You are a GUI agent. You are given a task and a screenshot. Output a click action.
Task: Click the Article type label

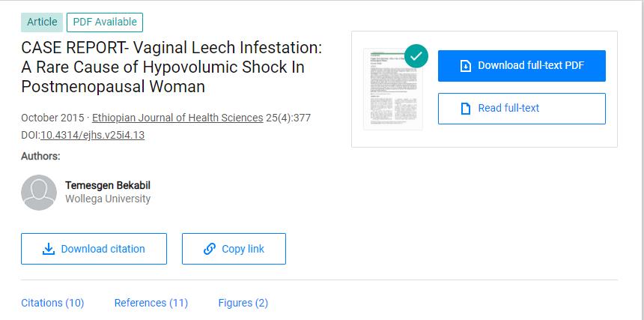click(42, 22)
